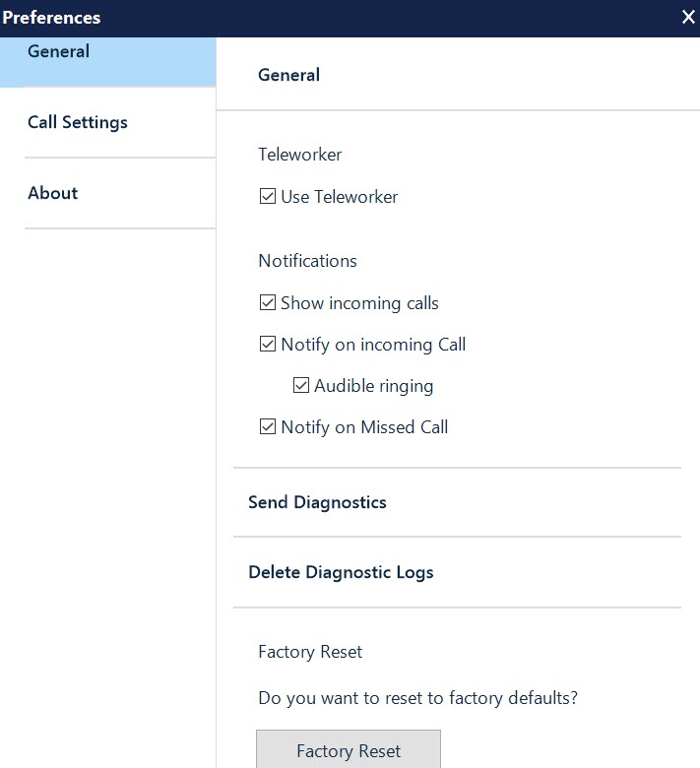Disable the Notify on incoming Call checkbox
The height and width of the screenshot is (768, 700).
(x=268, y=344)
